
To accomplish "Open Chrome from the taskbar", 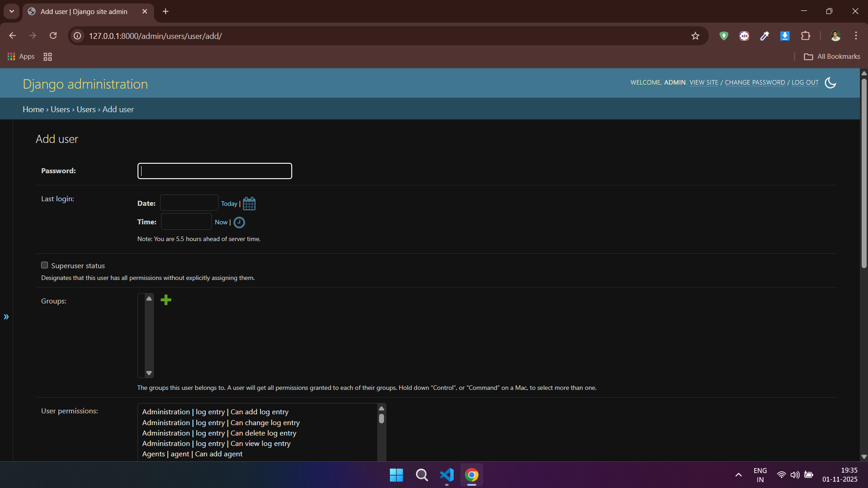I will [472, 475].
